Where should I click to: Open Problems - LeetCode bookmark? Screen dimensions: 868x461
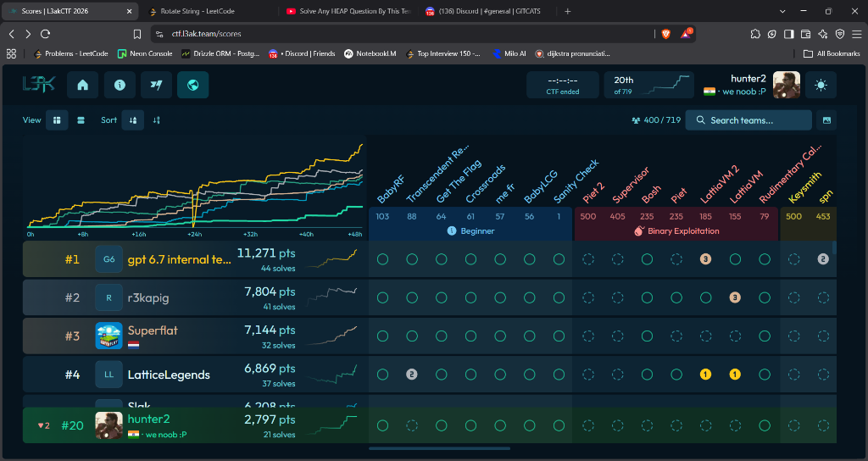[70, 53]
